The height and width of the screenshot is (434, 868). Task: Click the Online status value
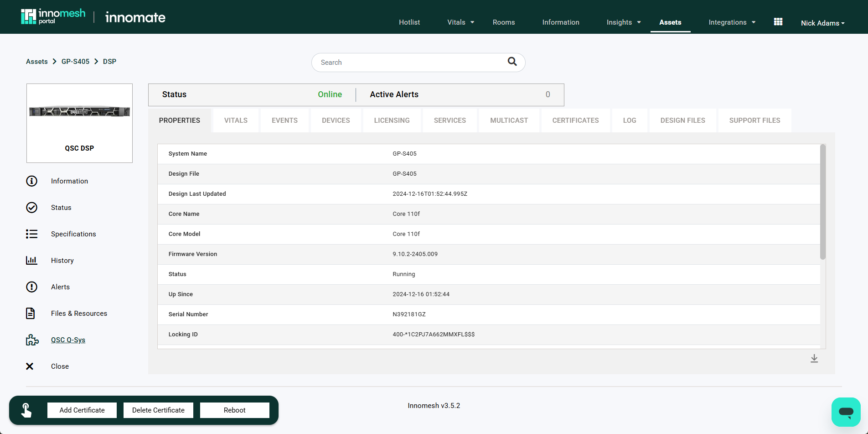(330, 94)
